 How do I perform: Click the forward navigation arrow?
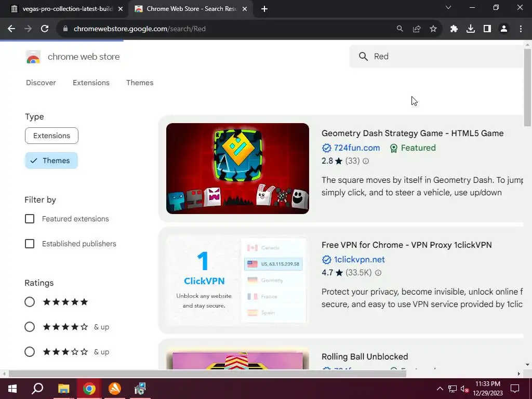click(x=28, y=29)
